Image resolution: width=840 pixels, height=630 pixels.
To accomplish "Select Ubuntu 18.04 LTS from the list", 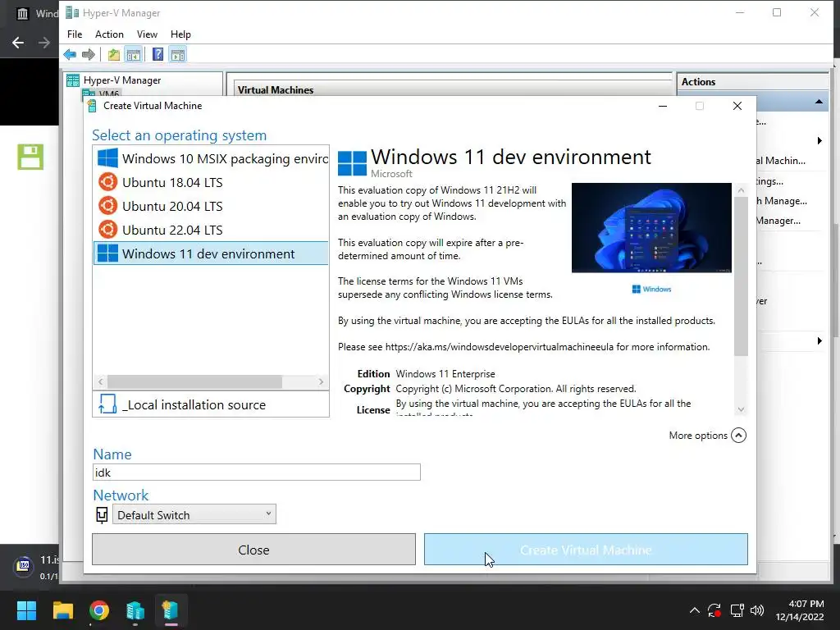I will coord(212,182).
